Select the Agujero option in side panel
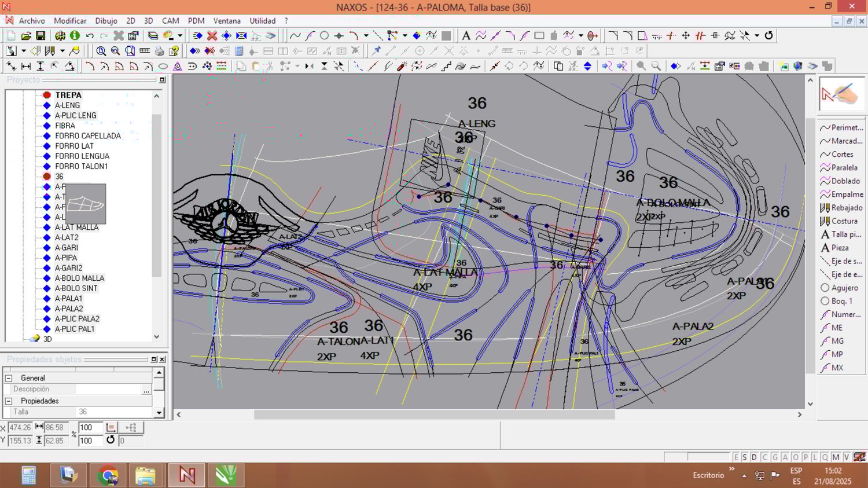The image size is (868, 488). tap(844, 288)
